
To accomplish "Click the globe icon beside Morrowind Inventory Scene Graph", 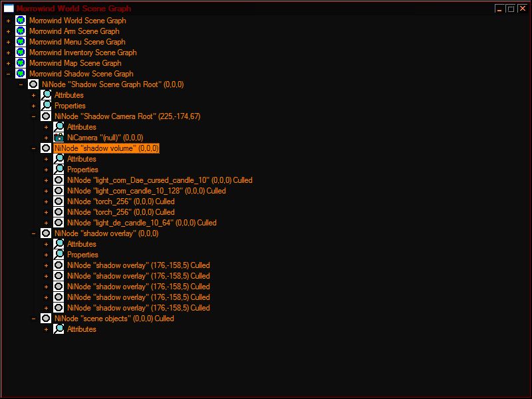I will pyautogui.click(x=21, y=53).
